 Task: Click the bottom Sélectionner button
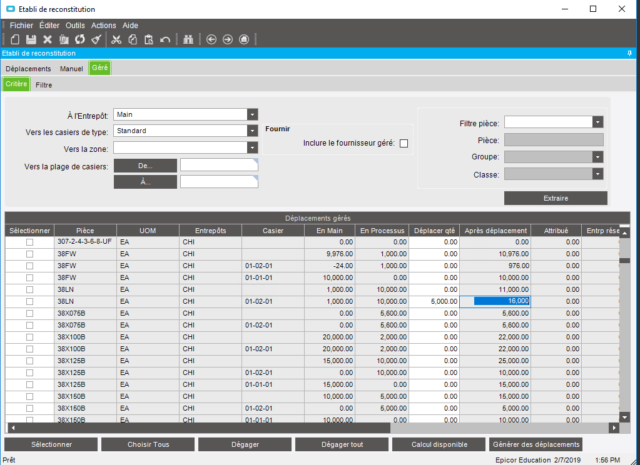pos(51,444)
